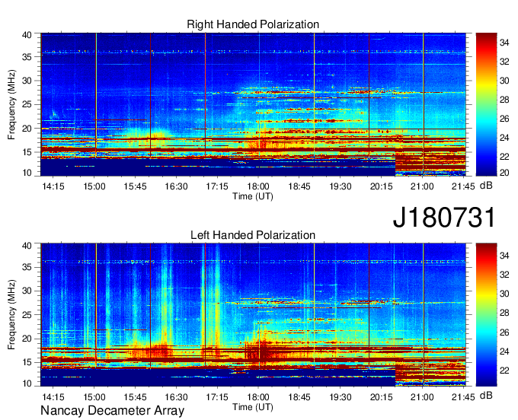Screen dimensions: 518x420
Task: Click the 15 MHz tick of upper plot
Action: tap(27, 152)
